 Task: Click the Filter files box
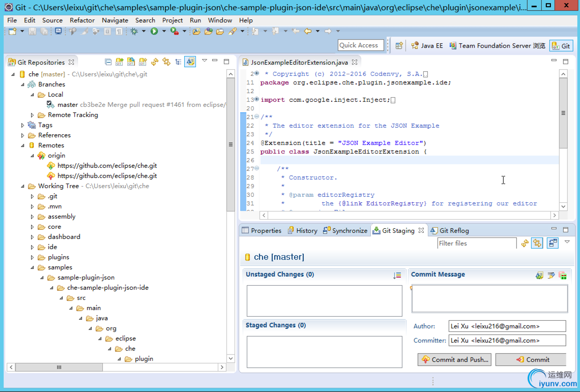point(477,243)
